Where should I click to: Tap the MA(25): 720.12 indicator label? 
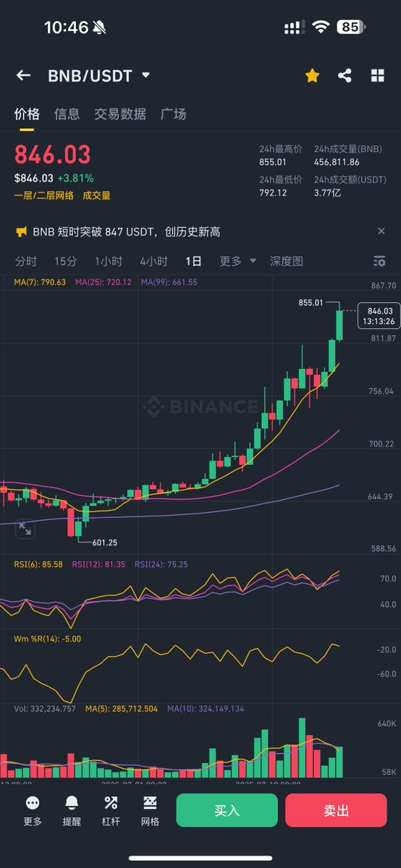[103, 282]
